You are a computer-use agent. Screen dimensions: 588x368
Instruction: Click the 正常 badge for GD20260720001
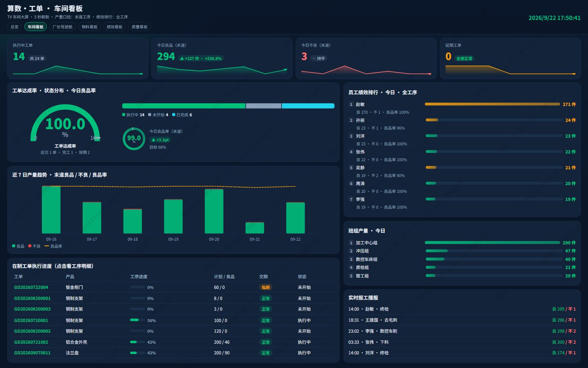coord(265,321)
